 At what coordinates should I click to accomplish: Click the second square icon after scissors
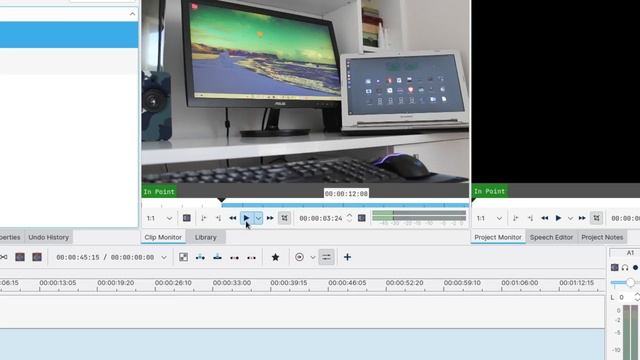click(x=37, y=257)
